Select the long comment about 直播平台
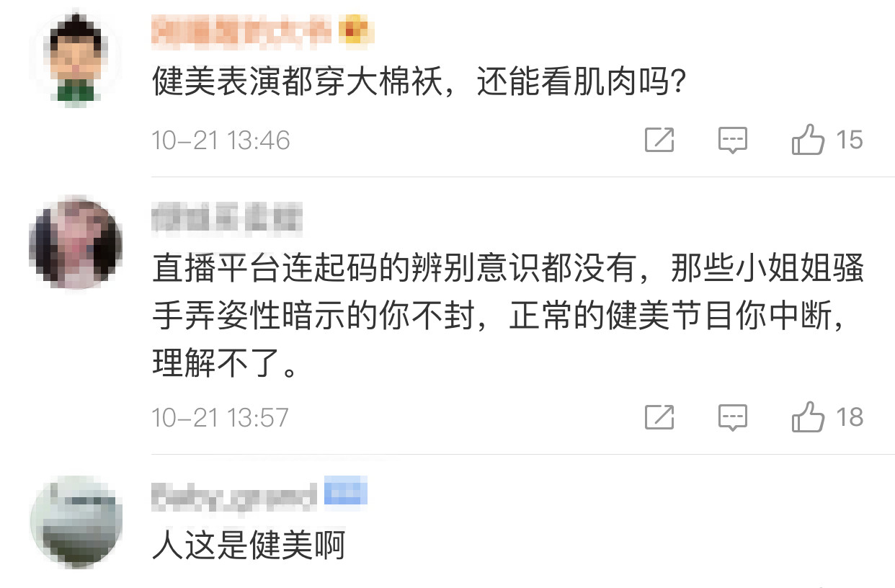895x588 pixels. click(504, 318)
